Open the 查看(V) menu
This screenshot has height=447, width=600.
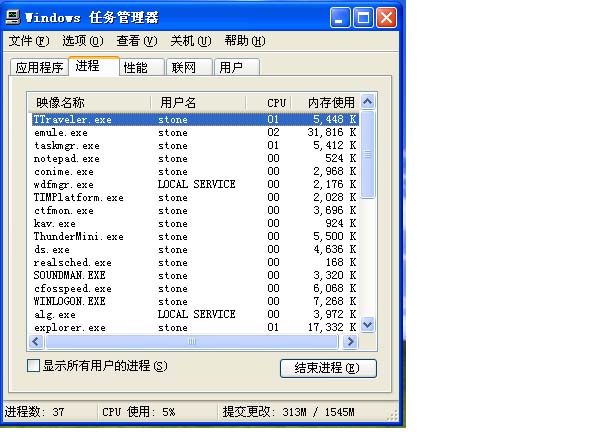137,41
